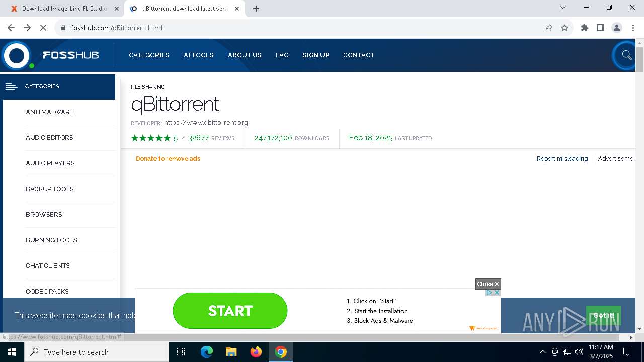
Task: Open the clock showing 11:17 AM
Action: (x=601, y=352)
